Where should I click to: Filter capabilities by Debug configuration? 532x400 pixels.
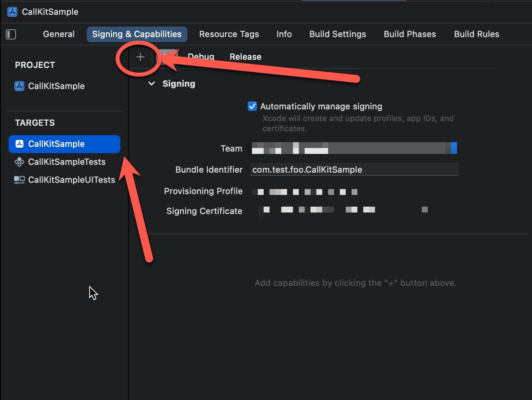pyautogui.click(x=201, y=57)
